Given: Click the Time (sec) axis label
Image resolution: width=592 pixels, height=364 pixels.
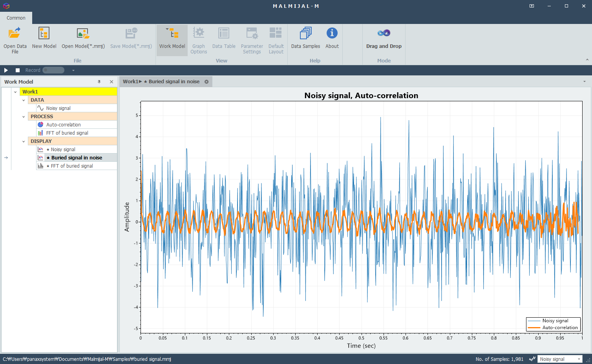Looking at the screenshot, I should (361, 346).
